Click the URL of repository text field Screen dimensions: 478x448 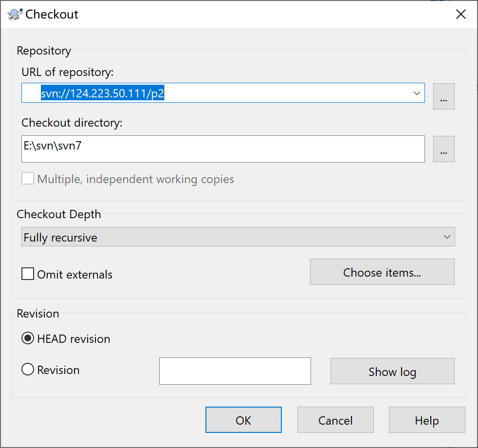click(214, 93)
